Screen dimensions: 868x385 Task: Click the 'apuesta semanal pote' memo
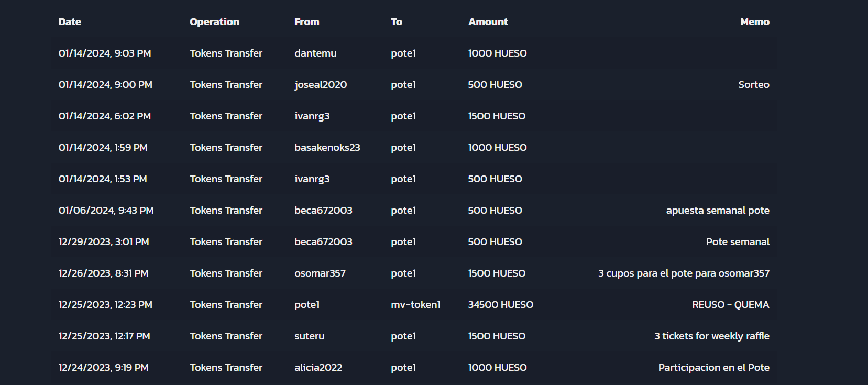718,211
